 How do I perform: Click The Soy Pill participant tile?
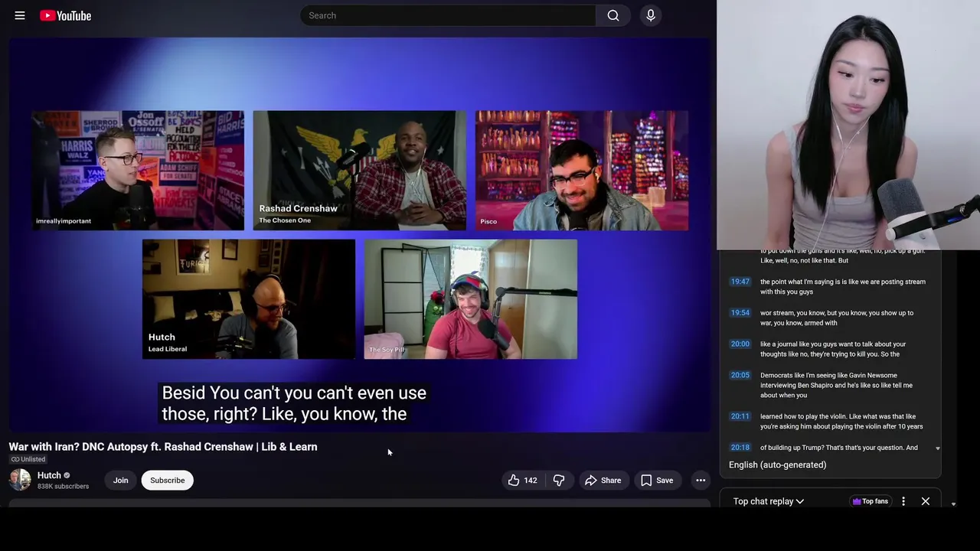coord(471,299)
